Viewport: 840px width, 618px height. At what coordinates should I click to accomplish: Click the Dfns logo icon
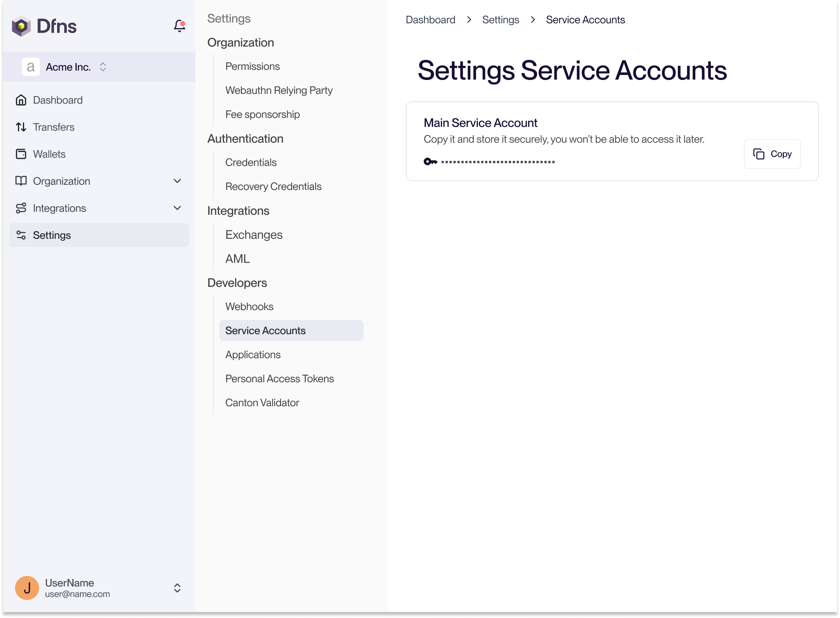[21, 26]
